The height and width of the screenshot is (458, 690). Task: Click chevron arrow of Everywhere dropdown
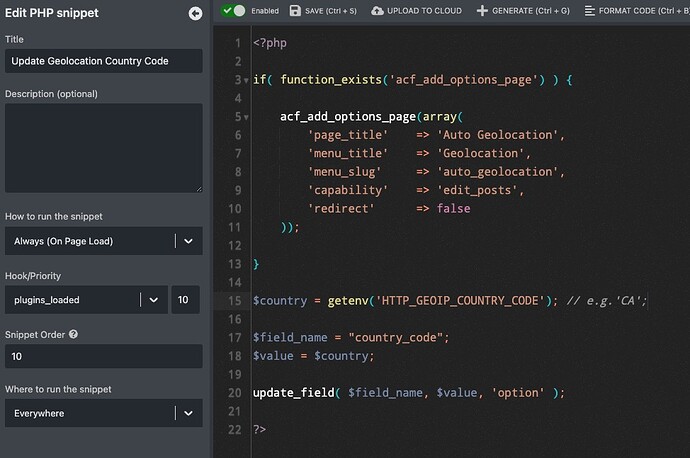coord(188,413)
